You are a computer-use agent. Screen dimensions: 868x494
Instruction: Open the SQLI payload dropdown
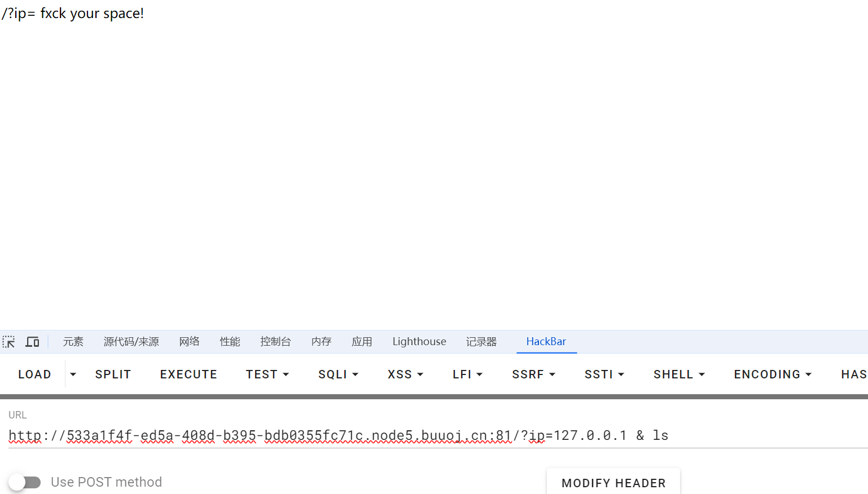[x=338, y=374]
